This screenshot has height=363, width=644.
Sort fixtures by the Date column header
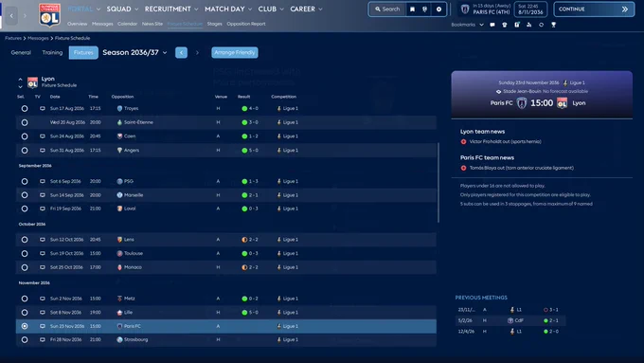click(55, 97)
